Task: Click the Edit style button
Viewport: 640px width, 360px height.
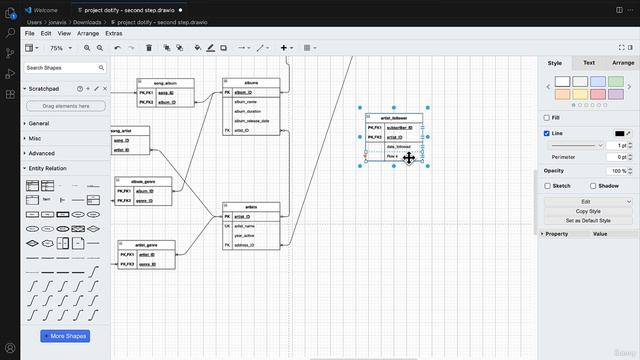Action: pos(588,202)
